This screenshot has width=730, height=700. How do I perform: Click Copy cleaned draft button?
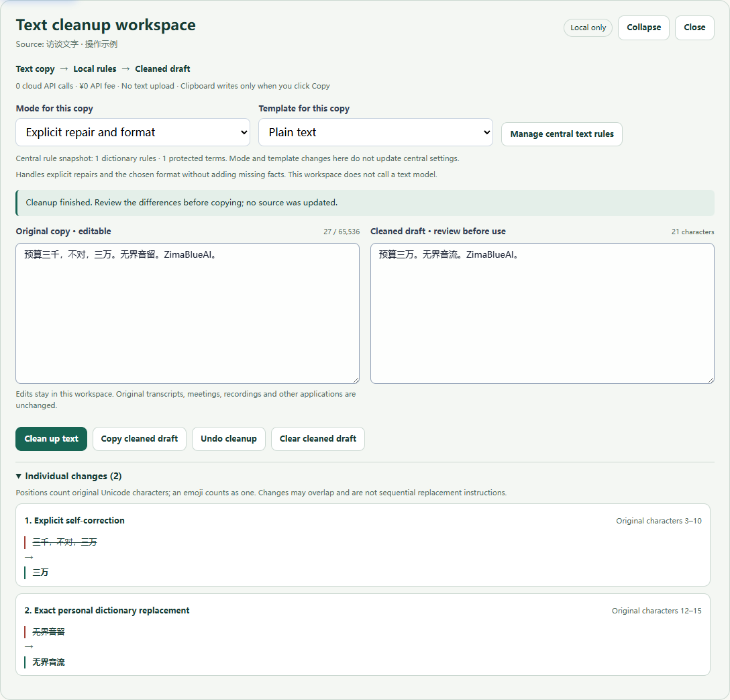(139, 439)
